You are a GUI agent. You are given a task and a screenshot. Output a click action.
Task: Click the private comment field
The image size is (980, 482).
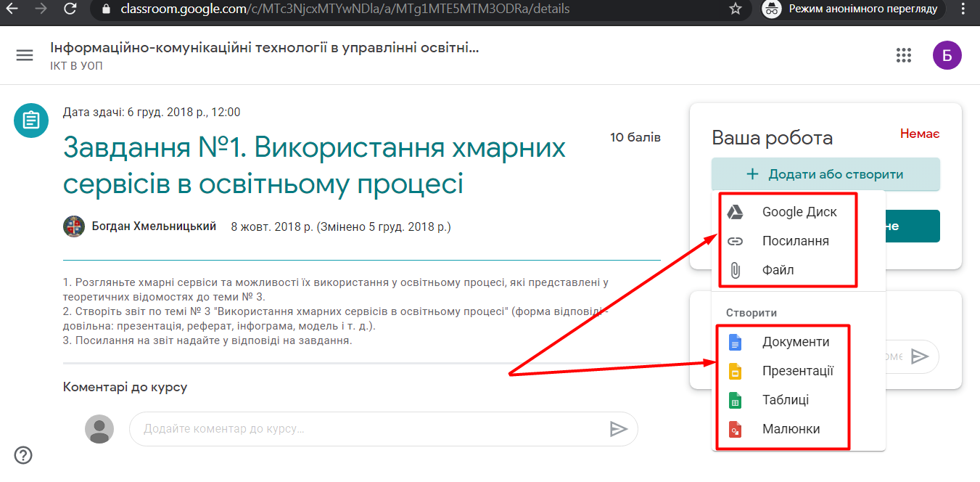coord(892,356)
